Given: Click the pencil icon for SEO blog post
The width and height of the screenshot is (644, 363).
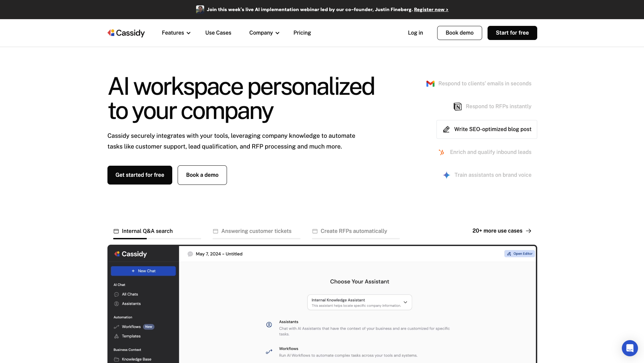Looking at the screenshot, I should [x=446, y=129].
